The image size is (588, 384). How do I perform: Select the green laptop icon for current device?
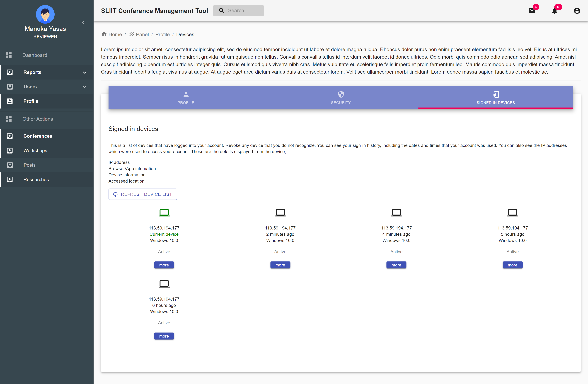click(x=164, y=213)
